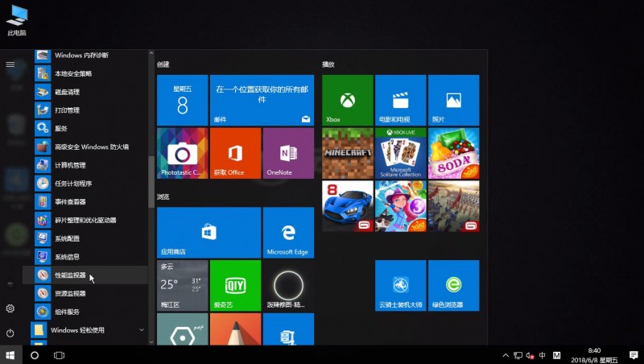Open Windows 内存诊断 from app list
The image size is (644, 364).
(x=85, y=55)
